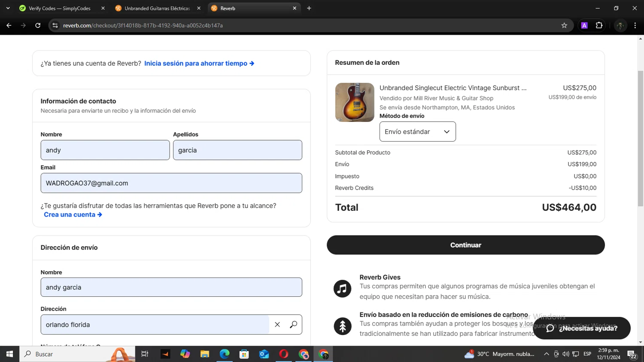This screenshot has height=362, width=644.
Task: Switch to Unbranded Guitarras Eléctricas tab
Action: [157, 8]
